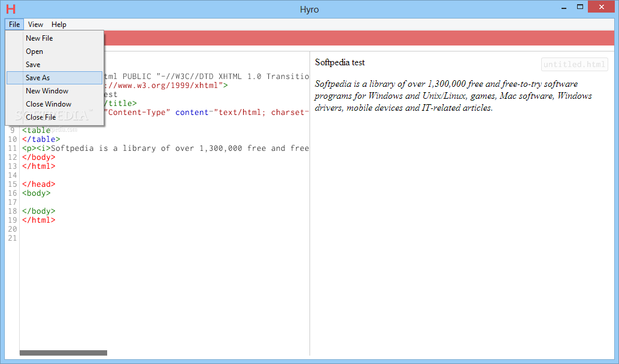This screenshot has height=364, width=619.
Task: Click Save in the File menu
Action: pos(54,64)
